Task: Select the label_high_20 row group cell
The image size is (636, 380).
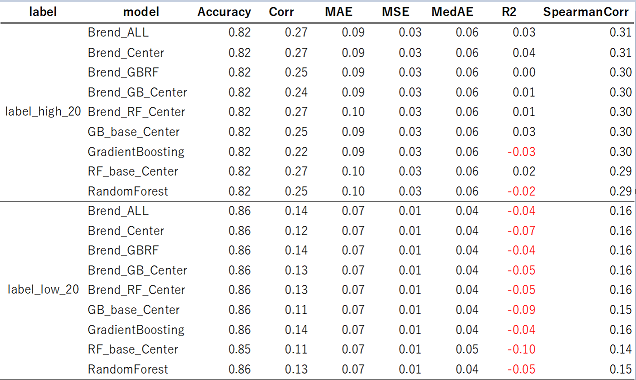Action: 43,112
